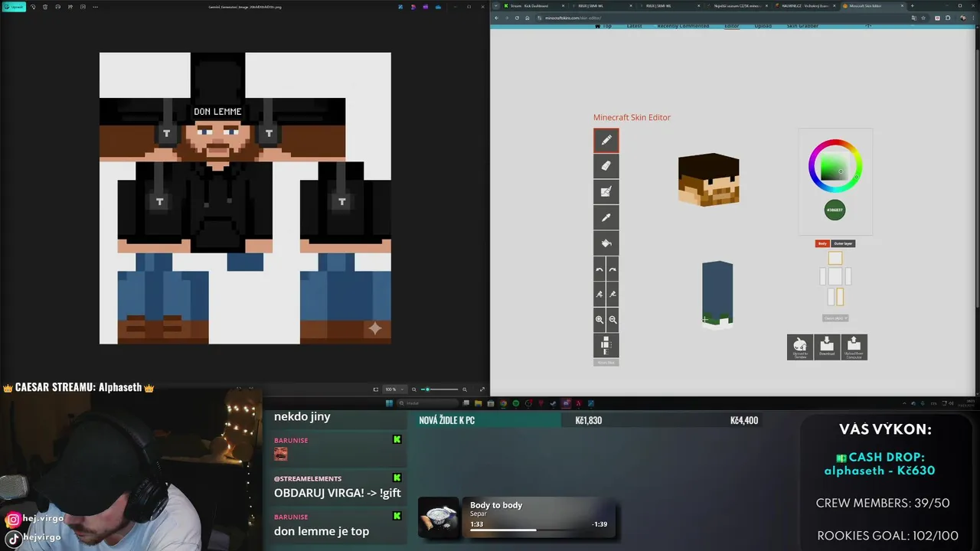Click the browser reload button

(x=517, y=18)
